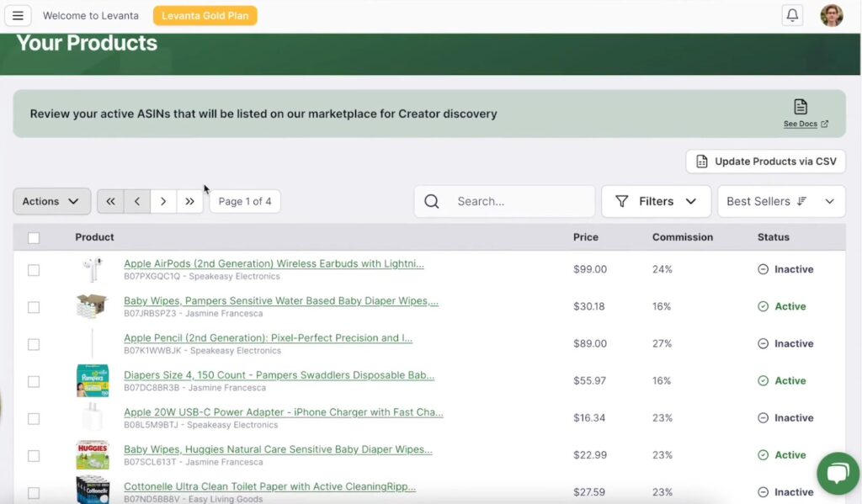This screenshot has width=862, height=504.
Task: Click Update Products via CSV button
Action: pyautogui.click(x=765, y=161)
